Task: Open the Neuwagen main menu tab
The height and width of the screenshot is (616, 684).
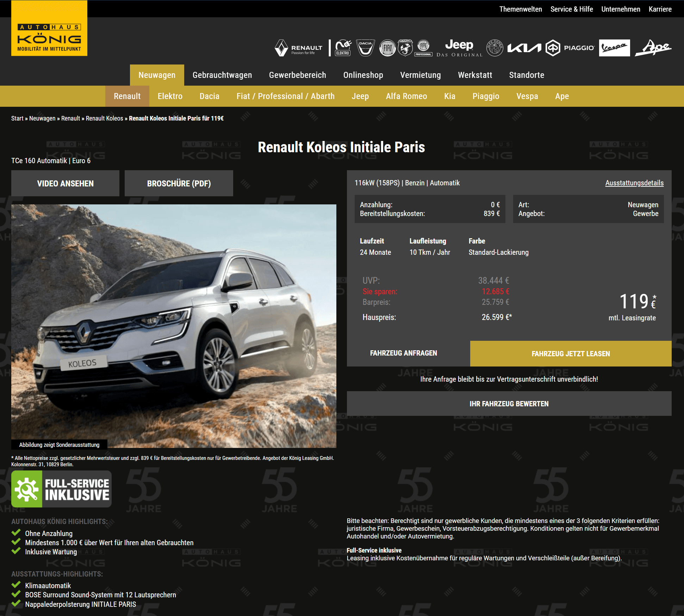Action: click(157, 75)
